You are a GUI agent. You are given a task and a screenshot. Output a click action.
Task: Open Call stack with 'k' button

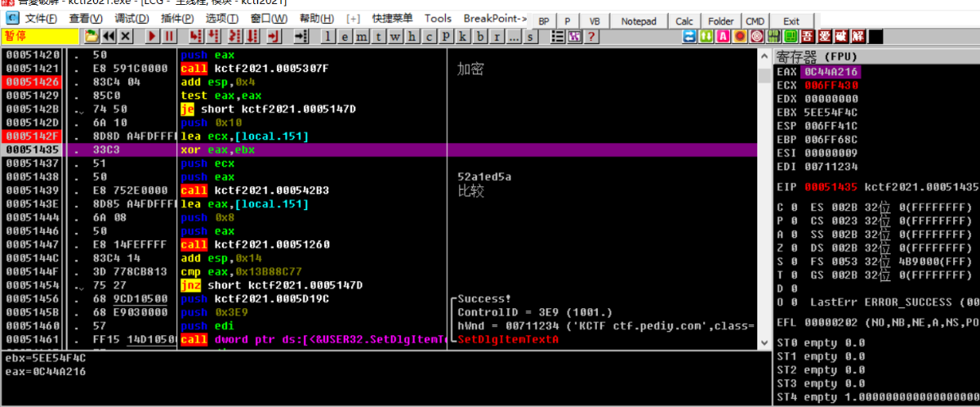[463, 36]
